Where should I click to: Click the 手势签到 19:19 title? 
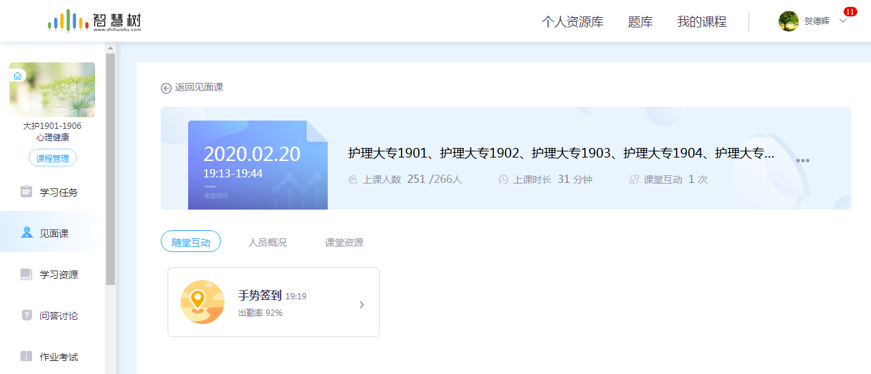pyautogui.click(x=272, y=296)
